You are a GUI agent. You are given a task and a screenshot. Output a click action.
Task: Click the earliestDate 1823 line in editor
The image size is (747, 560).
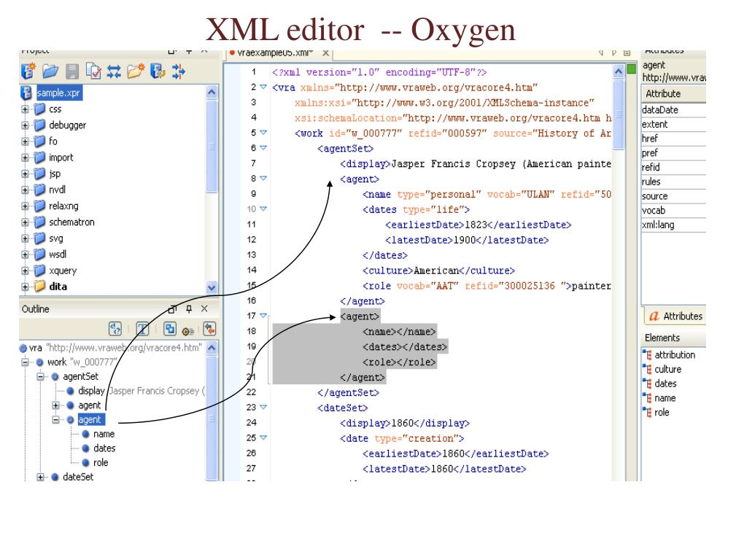pyautogui.click(x=478, y=225)
